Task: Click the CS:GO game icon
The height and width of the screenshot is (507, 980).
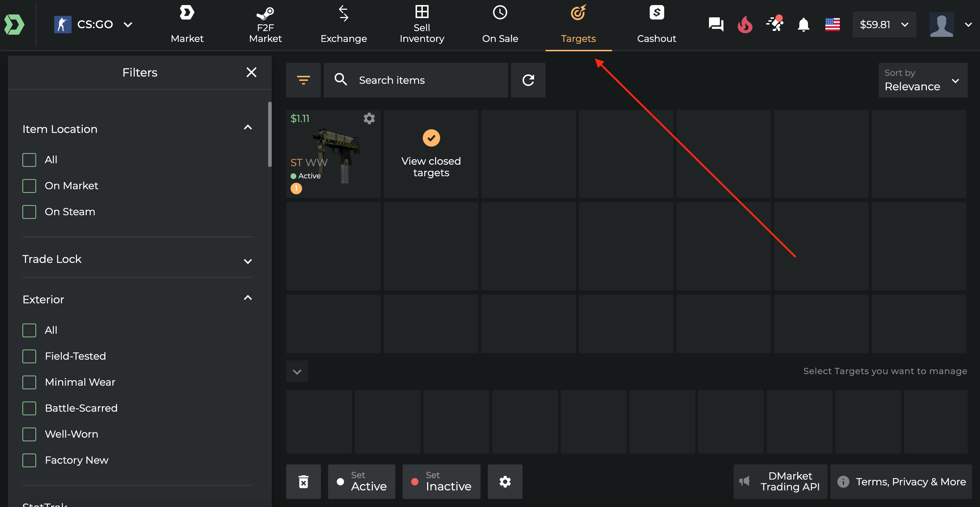Action: [x=63, y=25]
